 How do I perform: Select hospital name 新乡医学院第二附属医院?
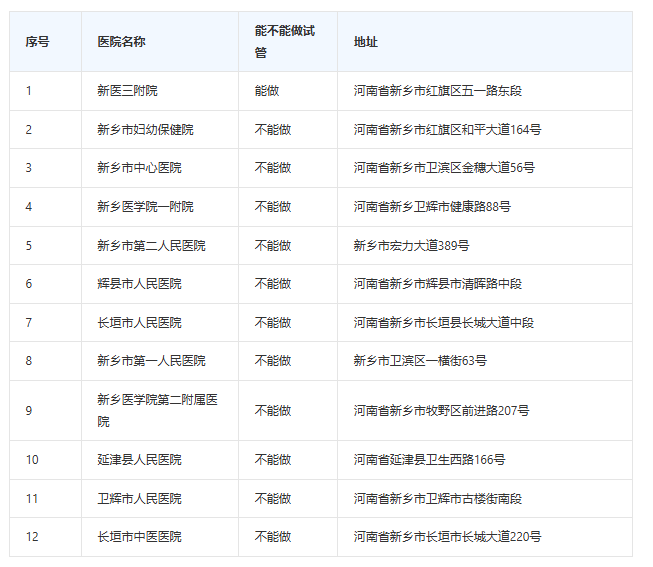pos(158,411)
